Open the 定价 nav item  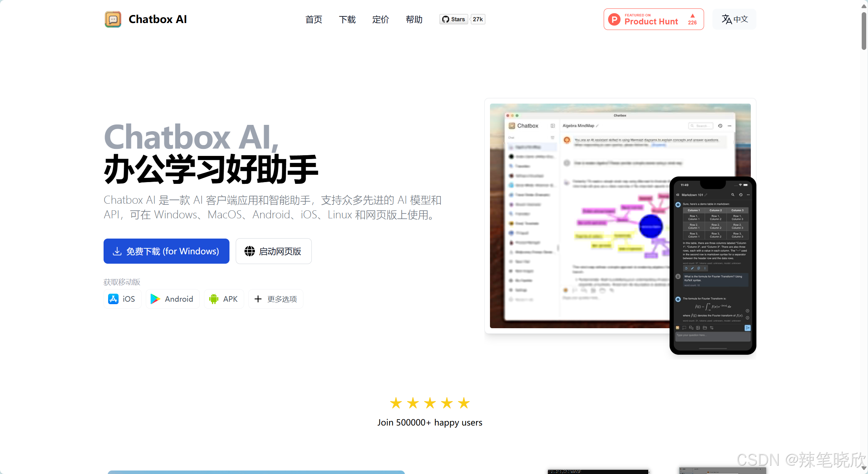click(380, 20)
